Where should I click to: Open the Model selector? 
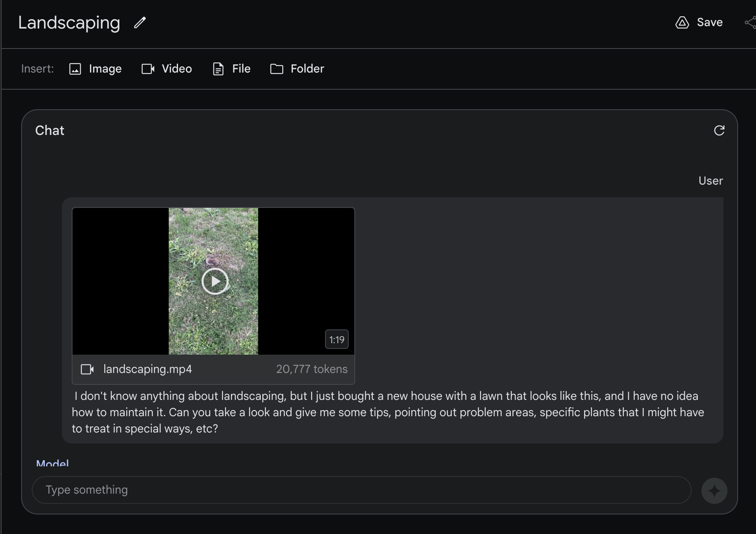(53, 463)
